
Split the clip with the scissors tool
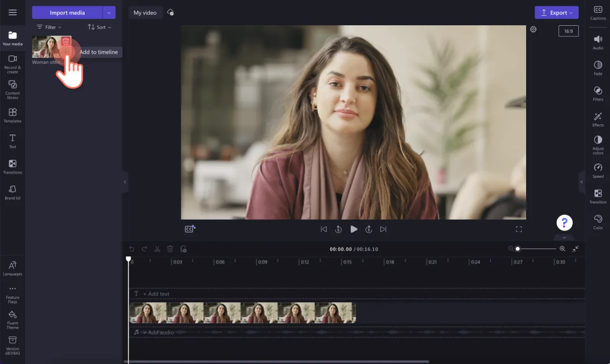click(x=157, y=249)
